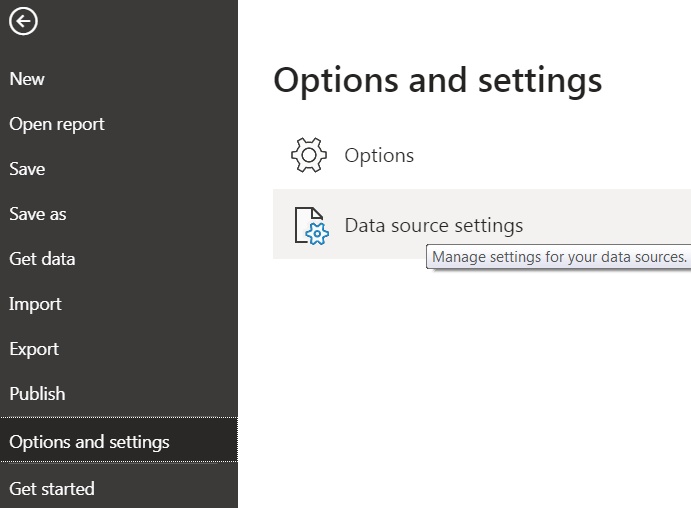Screen dimensions: 691x508
Task: Click the dark sidebar area right of Publish
Action: tap(160, 394)
